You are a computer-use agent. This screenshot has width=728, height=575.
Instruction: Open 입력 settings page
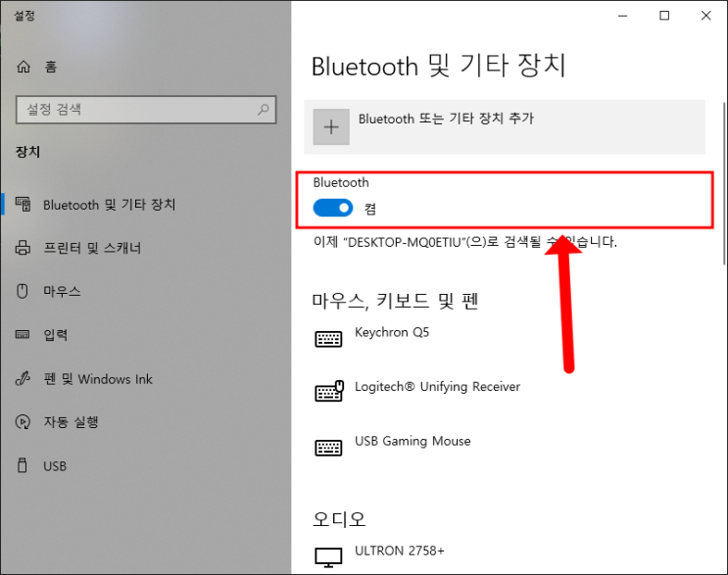146,334
